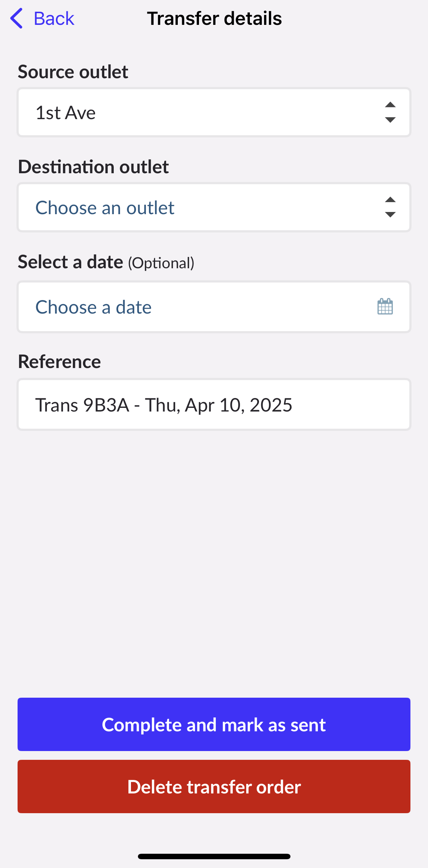Click the Destination outlet up-down arrows
Viewport: 428px width, 868px height.
(390, 207)
